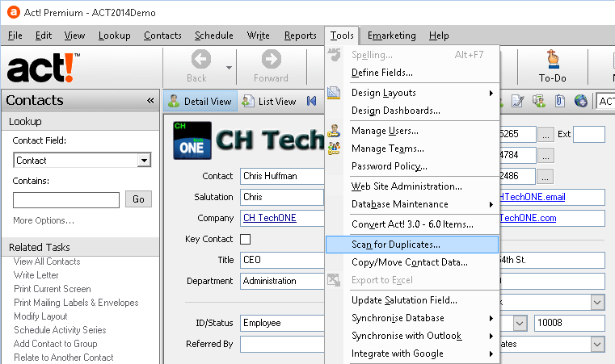This screenshot has width=615, height=364.
Task: Click the Manage Users key icon
Action: coord(335,131)
